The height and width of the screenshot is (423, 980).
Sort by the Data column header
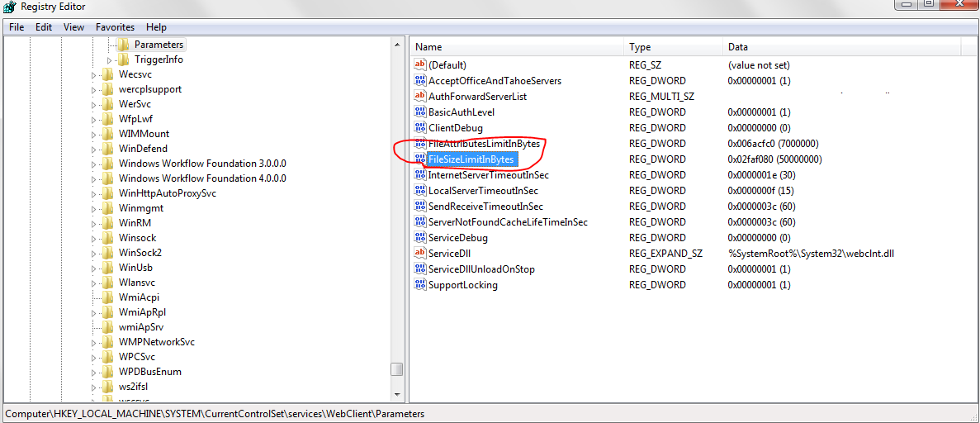pyautogui.click(x=841, y=47)
